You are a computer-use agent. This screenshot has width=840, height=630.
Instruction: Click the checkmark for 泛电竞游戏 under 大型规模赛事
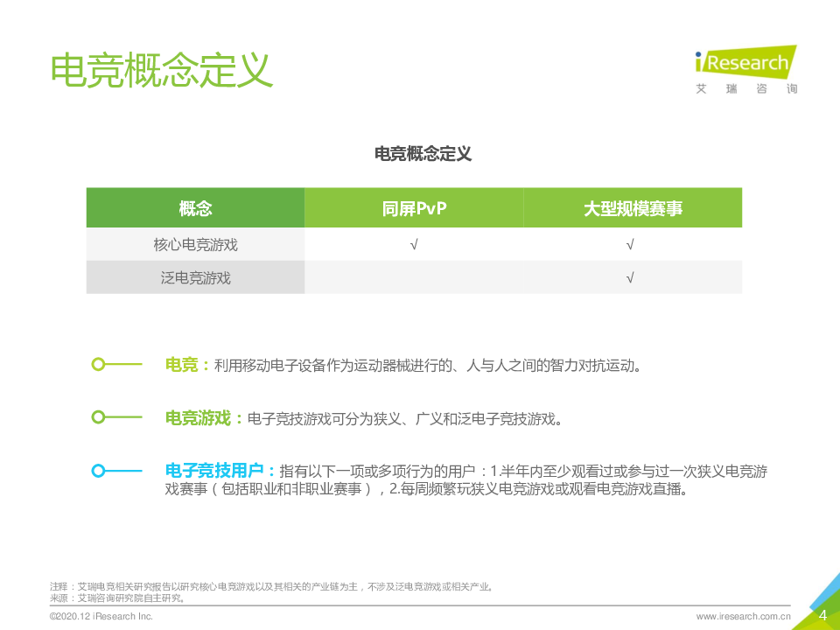[x=631, y=278]
